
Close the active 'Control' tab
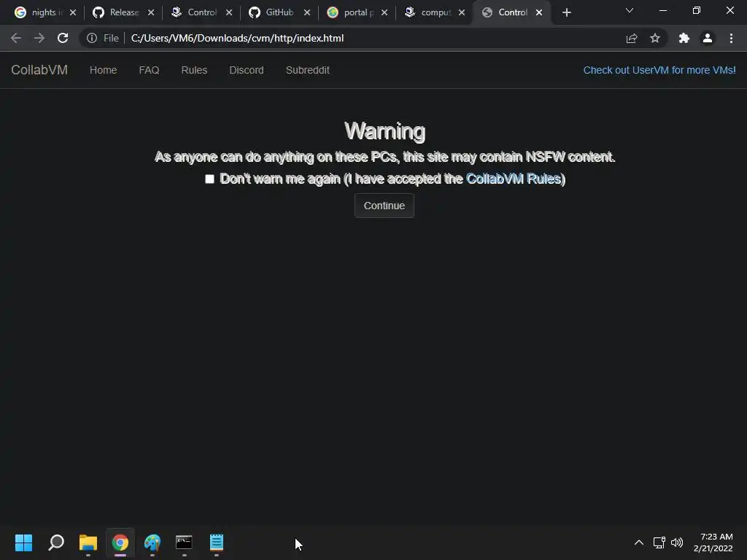[x=539, y=12]
